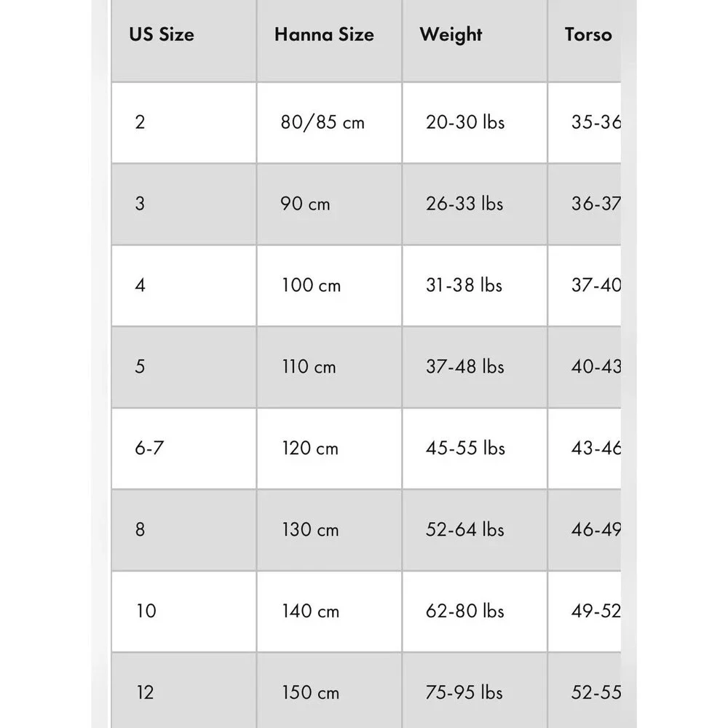Viewport: 728px width, 728px height.
Task: Click the 90 cm Hanna size cell
Action: point(329,204)
